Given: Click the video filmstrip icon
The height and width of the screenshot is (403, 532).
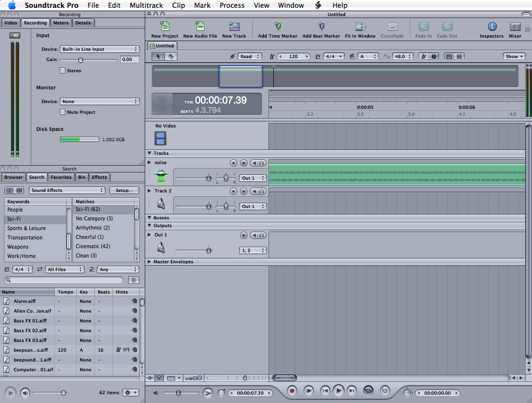Looking at the screenshot, I should (x=160, y=138).
